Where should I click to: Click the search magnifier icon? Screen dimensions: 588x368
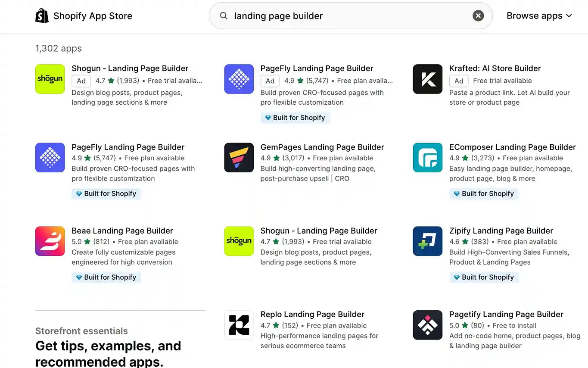coord(224,16)
